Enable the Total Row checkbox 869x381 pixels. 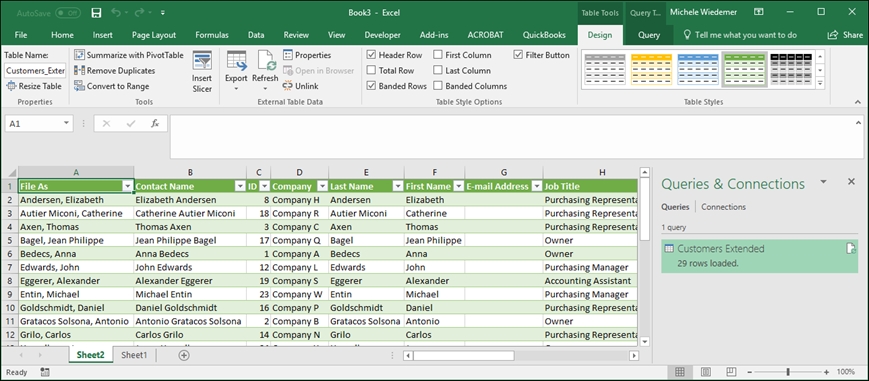point(371,70)
